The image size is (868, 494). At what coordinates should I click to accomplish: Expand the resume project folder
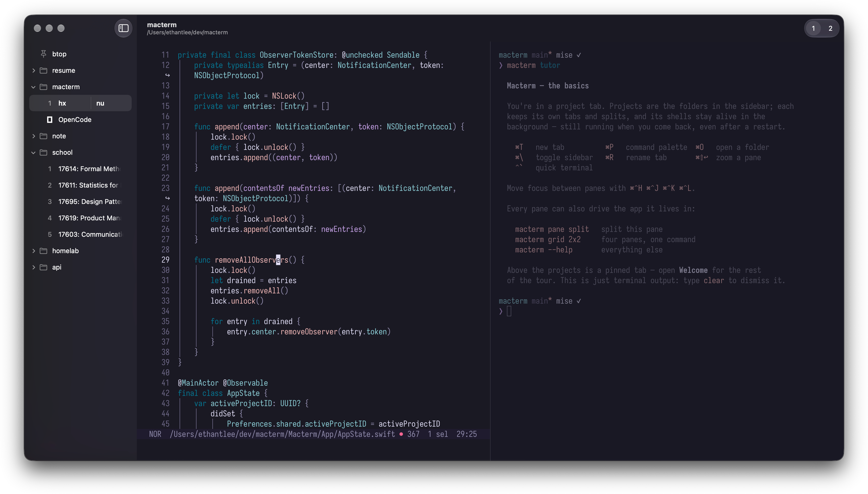34,70
